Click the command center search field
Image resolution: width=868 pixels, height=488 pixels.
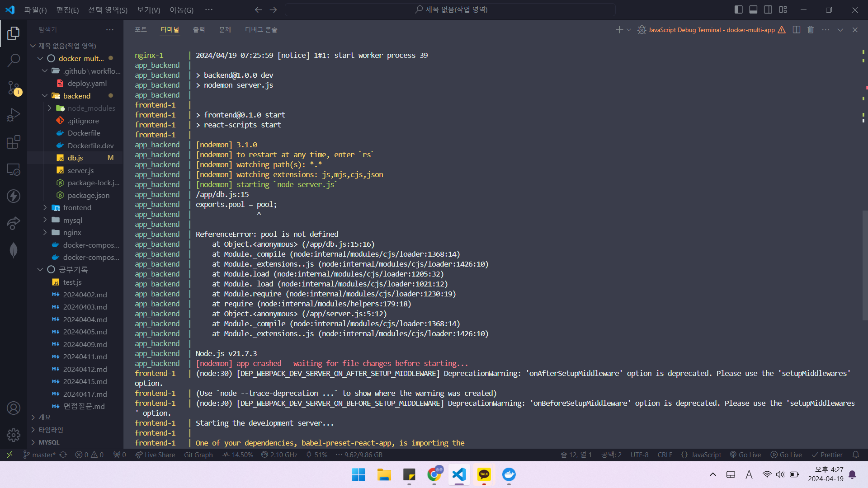click(x=450, y=9)
